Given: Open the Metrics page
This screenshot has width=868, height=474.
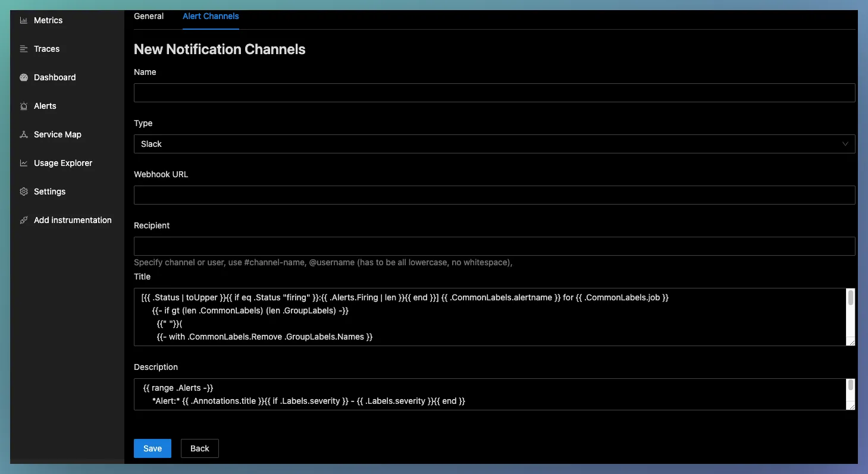Looking at the screenshot, I should (x=48, y=20).
